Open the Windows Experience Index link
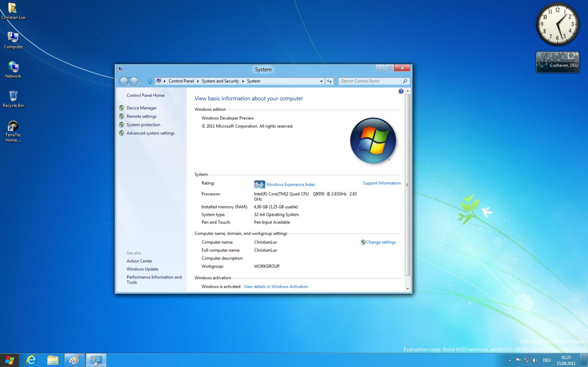The height and width of the screenshot is (367, 588). [x=291, y=184]
